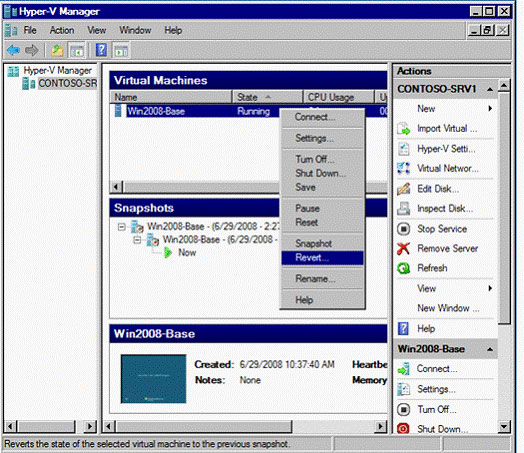The image size is (524, 453).
Task: Choose Settings... in the context menu
Action: pyautogui.click(x=322, y=138)
